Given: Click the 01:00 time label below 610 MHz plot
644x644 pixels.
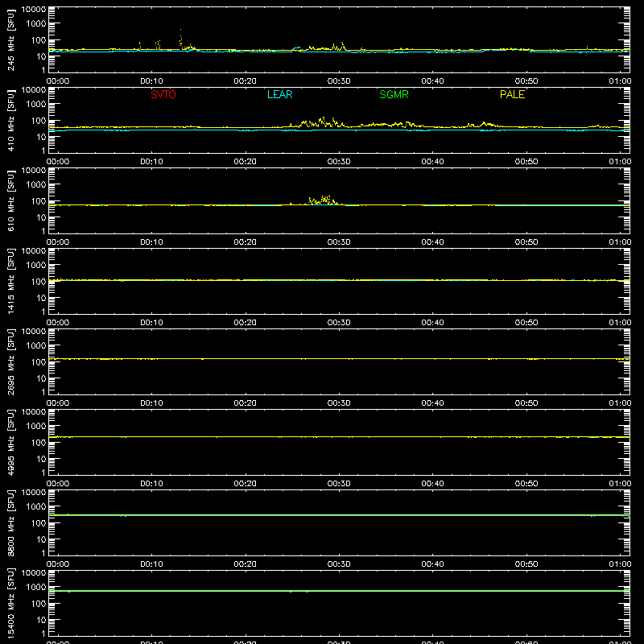Looking at the screenshot, I should (620, 242).
